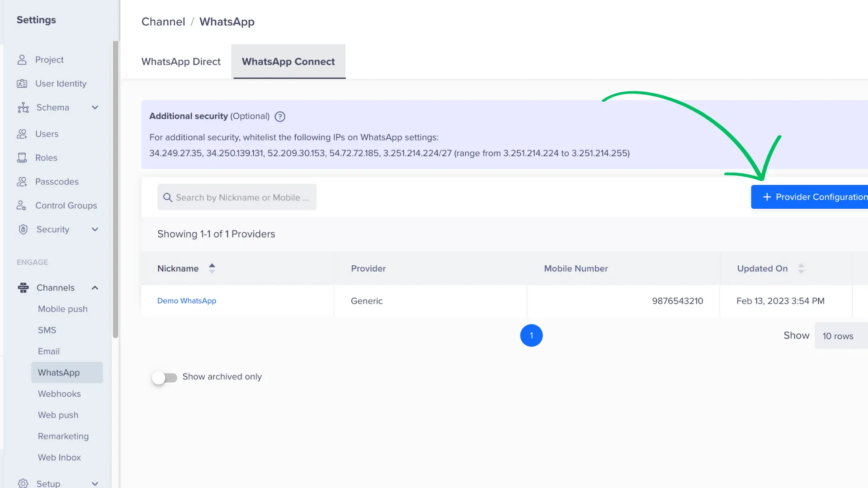Open the Demo WhatsApp provider link
Image resolution: width=868 pixels, height=488 pixels.
[187, 300]
